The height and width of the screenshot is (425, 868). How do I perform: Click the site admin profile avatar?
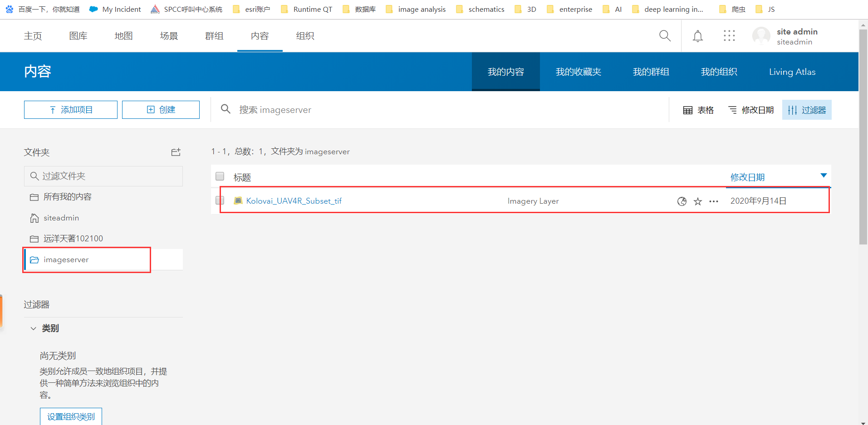tap(761, 36)
